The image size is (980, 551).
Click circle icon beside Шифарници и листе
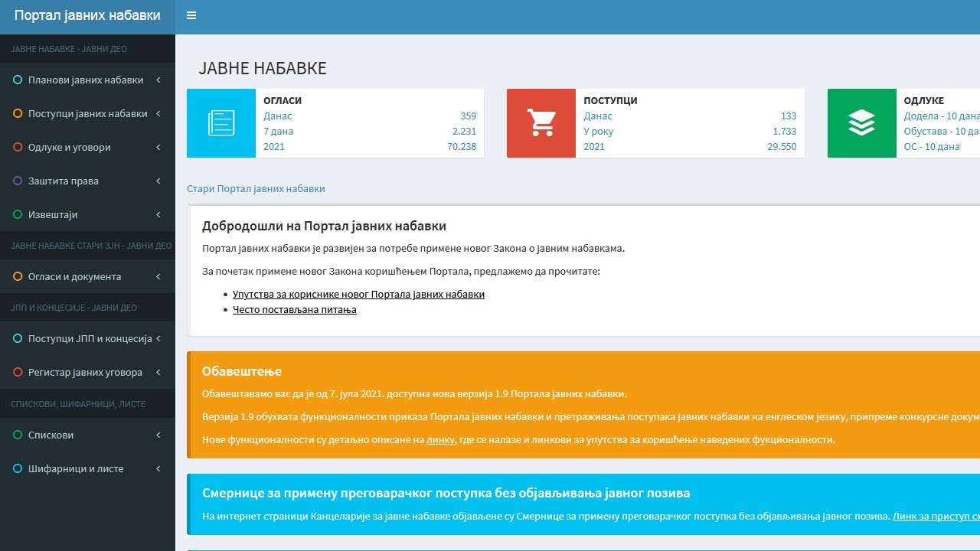[x=18, y=468]
